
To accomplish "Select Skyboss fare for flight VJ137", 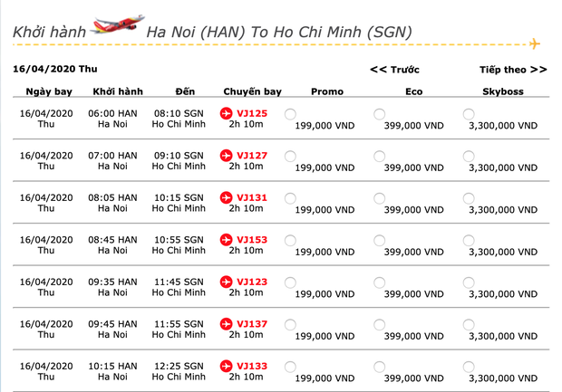I will tap(469, 324).
